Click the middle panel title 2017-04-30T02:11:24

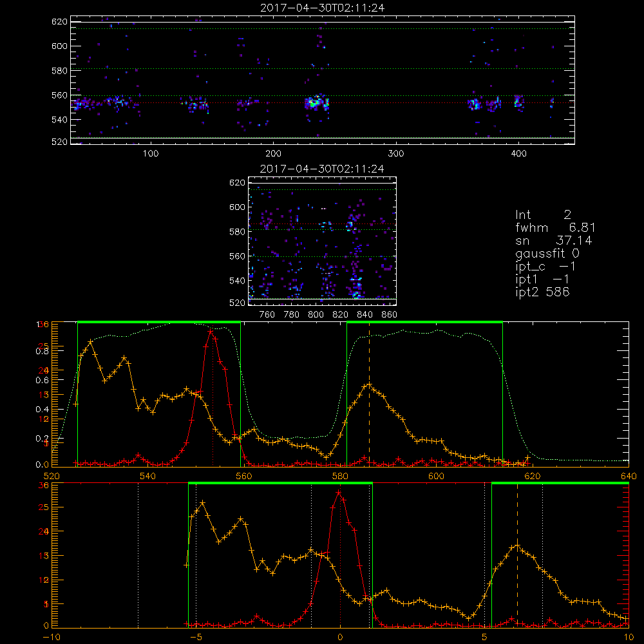[x=323, y=169]
